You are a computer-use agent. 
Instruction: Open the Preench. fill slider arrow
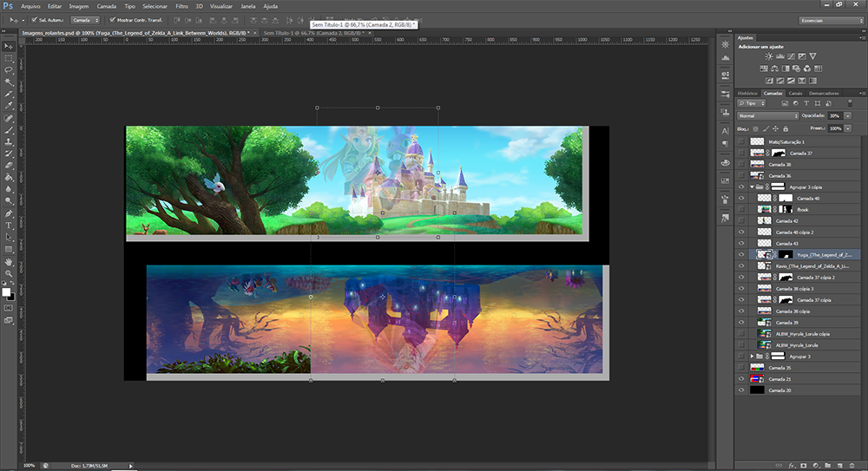click(847, 128)
